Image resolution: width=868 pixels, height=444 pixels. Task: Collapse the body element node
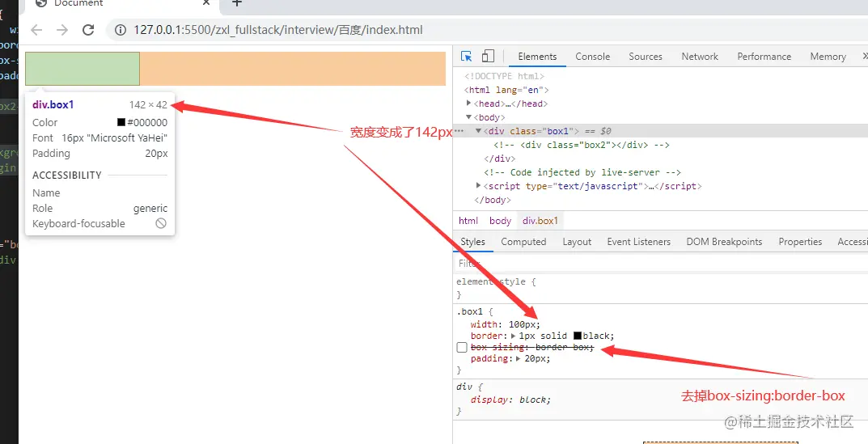(469, 116)
